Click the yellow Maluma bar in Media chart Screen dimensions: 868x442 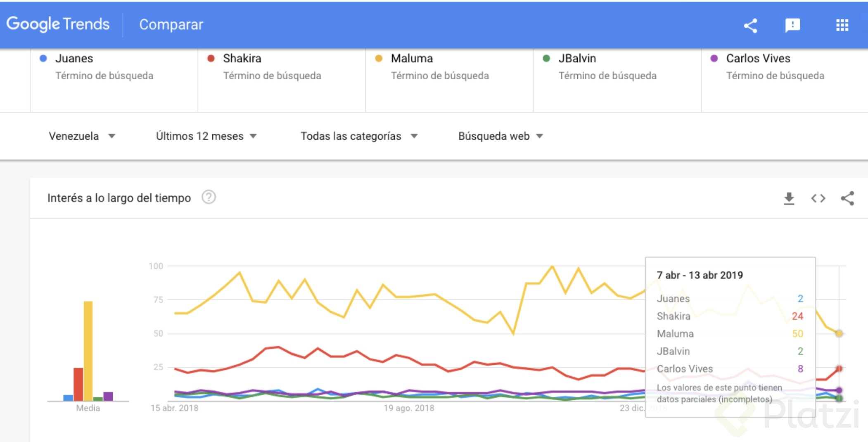[88, 351]
